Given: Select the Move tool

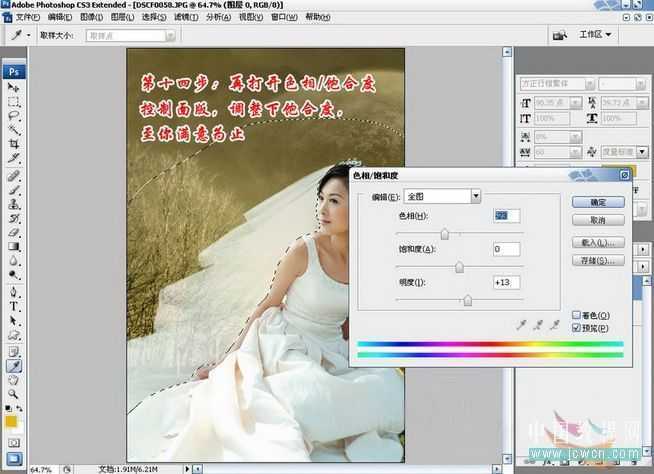Looking at the screenshot, I should [x=13, y=88].
